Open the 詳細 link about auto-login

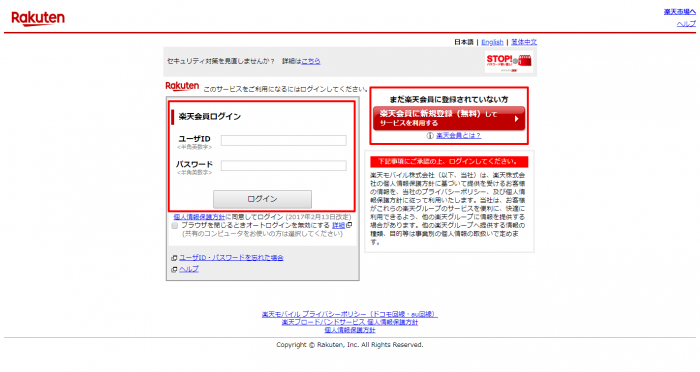coord(338,226)
